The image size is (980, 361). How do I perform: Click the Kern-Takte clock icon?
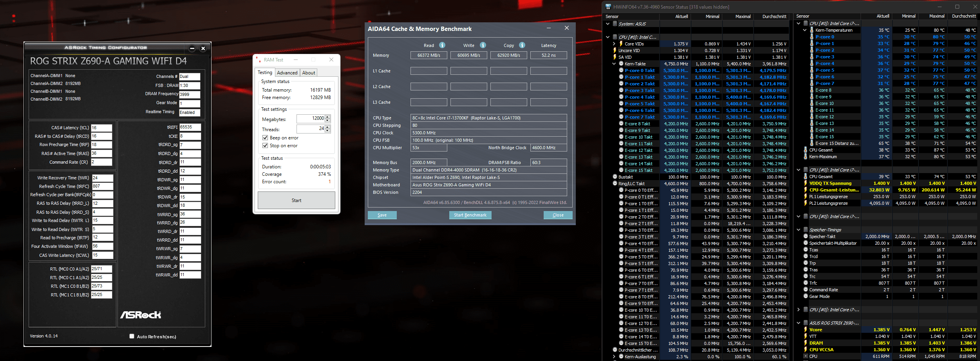coord(621,64)
